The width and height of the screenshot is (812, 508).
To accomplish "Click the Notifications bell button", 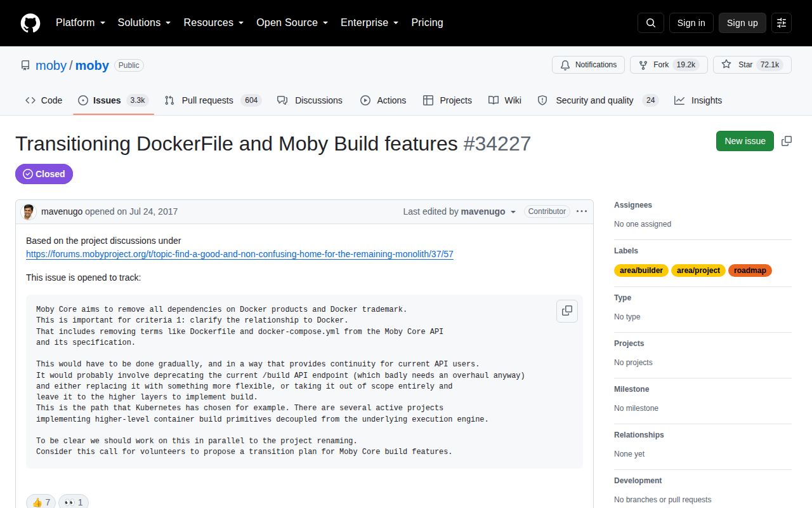I will pyautogui.click(x=588, y=65).
